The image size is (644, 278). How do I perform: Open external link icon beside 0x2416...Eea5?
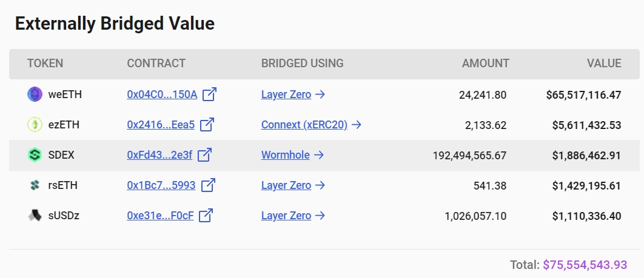(x=207, y=125)
